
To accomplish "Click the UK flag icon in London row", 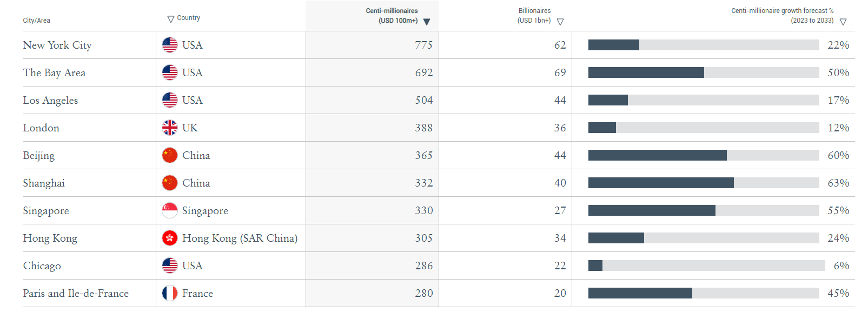I will [x=169, y=128].
